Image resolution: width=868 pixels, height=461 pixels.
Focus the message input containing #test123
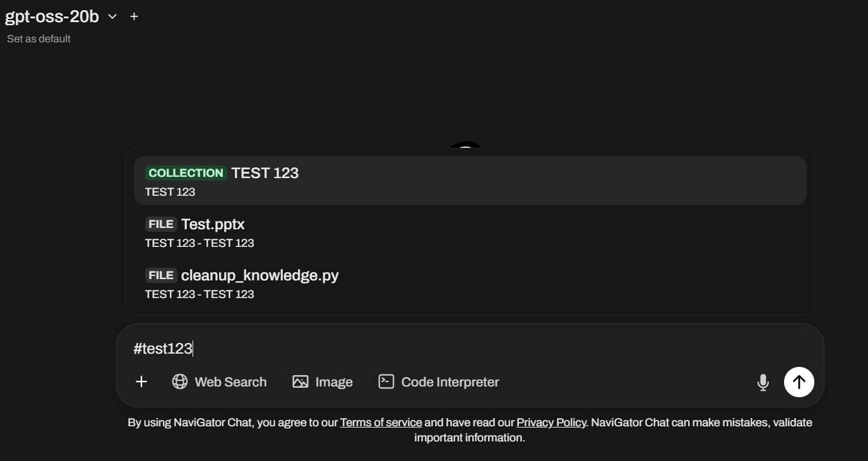442,349
